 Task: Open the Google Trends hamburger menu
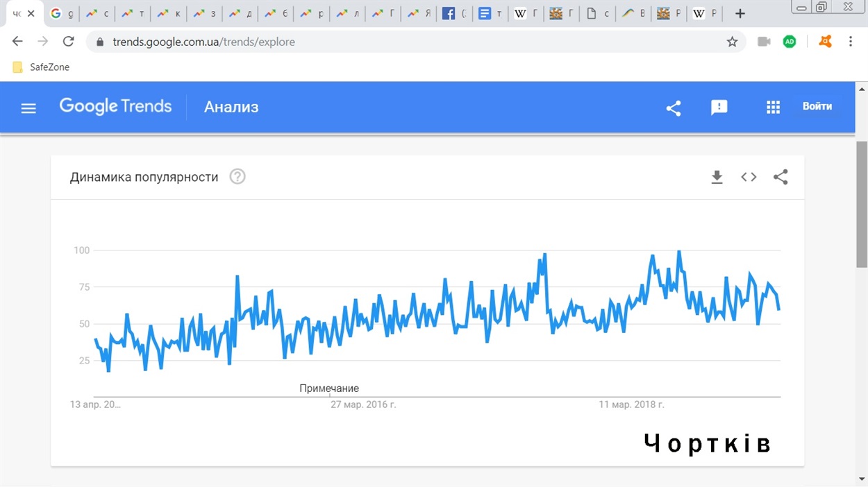click(x=28, y=108)
